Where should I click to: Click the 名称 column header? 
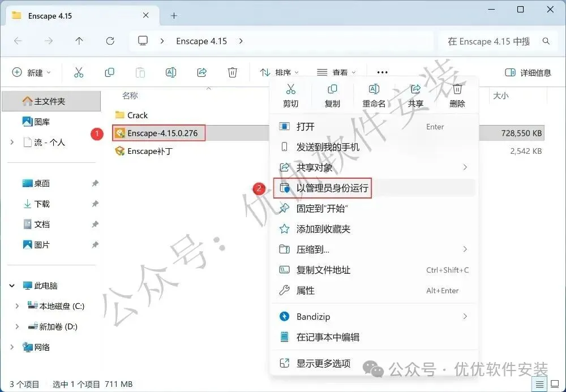pos(130,96)
